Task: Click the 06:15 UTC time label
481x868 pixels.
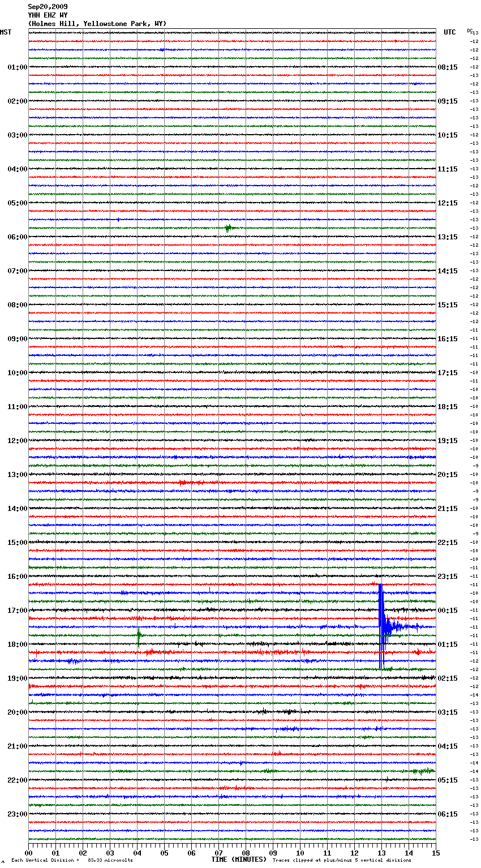Action: tap(448, 814)
